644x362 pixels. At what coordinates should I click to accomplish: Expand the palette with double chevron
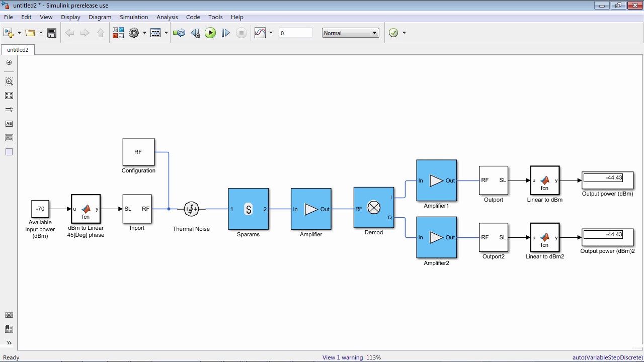pyautogui.click(x=9, y=343)
